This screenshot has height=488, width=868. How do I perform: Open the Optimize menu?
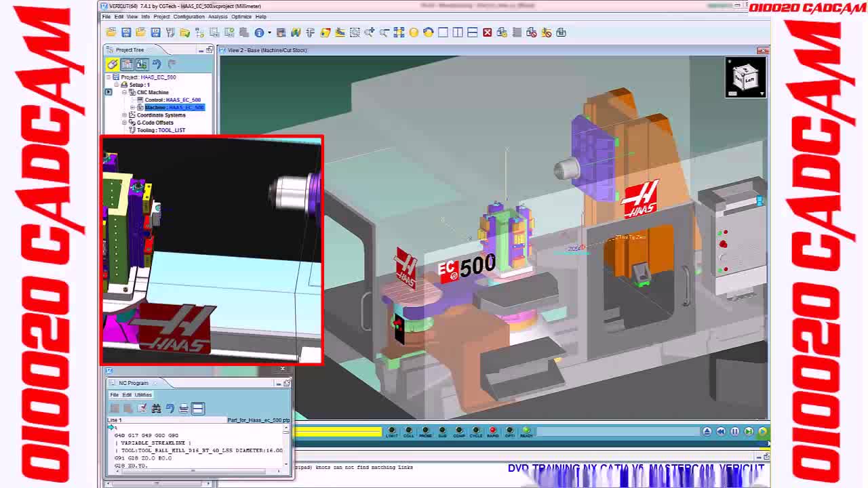(x=241, y=16)
